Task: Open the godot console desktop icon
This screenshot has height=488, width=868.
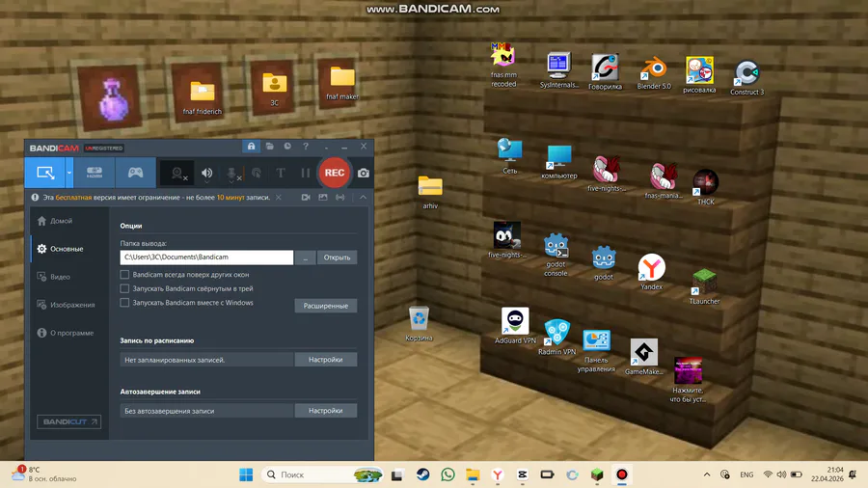Action: point(556,255)
